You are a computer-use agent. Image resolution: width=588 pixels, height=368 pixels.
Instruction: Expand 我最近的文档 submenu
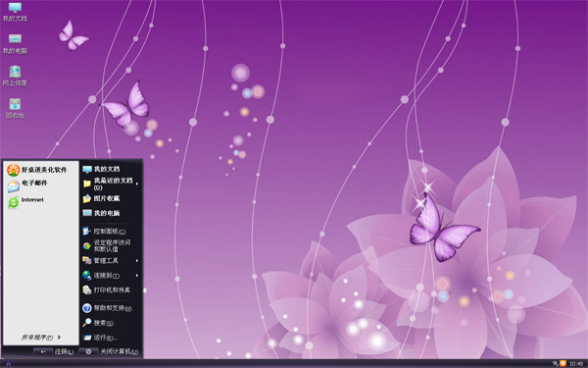coord(111,184)
